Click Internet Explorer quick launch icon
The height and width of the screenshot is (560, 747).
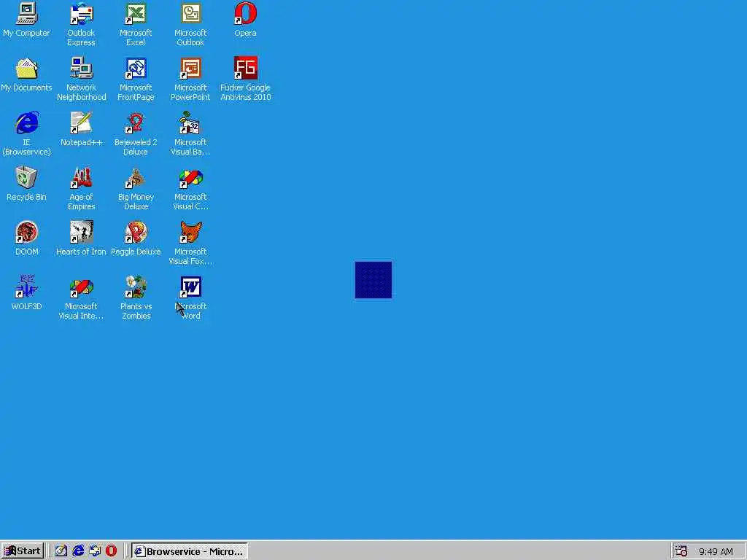pyautogui.click(x=78, y=551)
